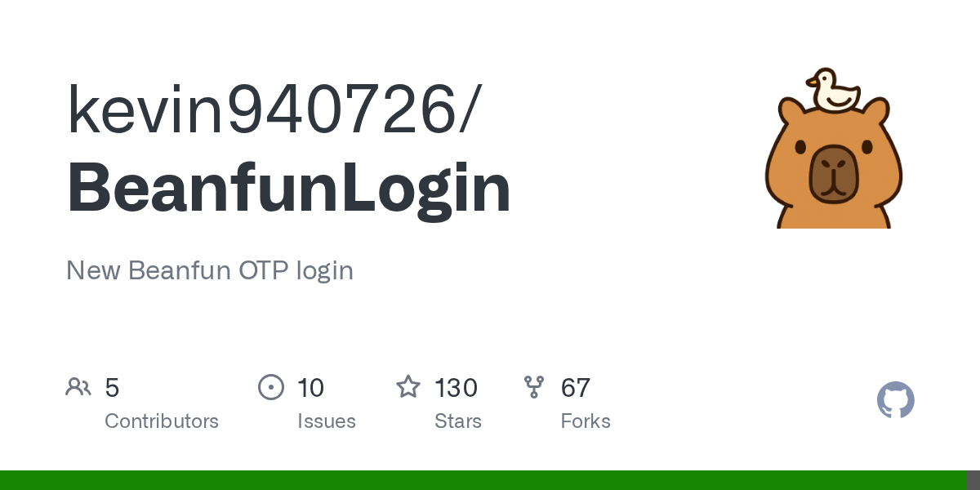The height and width of the screenshot is (490, 980).
Task: Click the duck on the capybara's head
Action: [833, 90]
